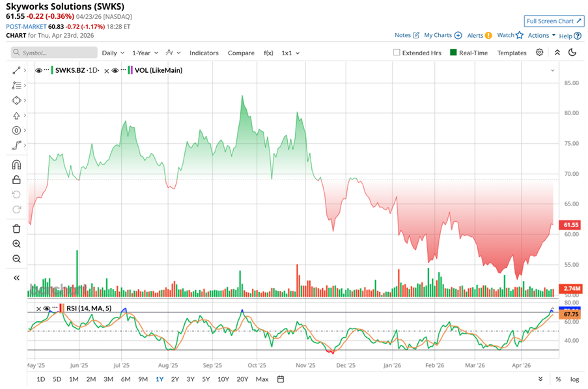Open the Alerts link

click(479, 35)
